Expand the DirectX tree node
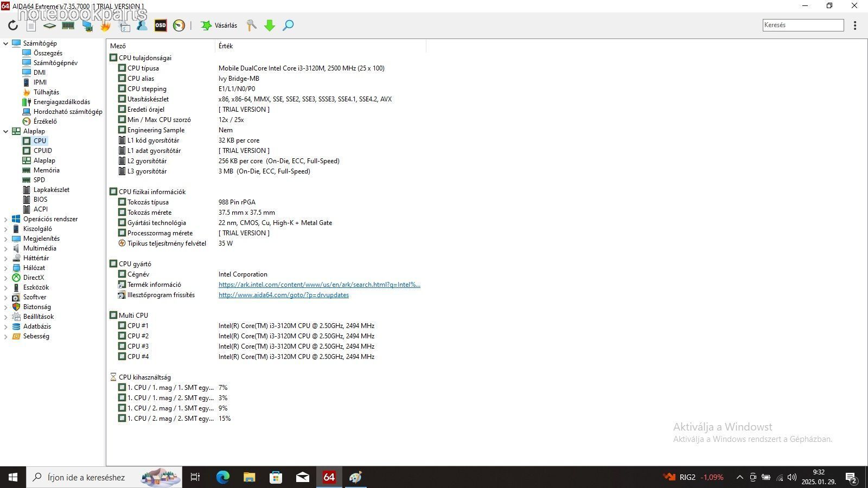Image resolution: width=868 pixels, height=488 pixels. [6, 278]
